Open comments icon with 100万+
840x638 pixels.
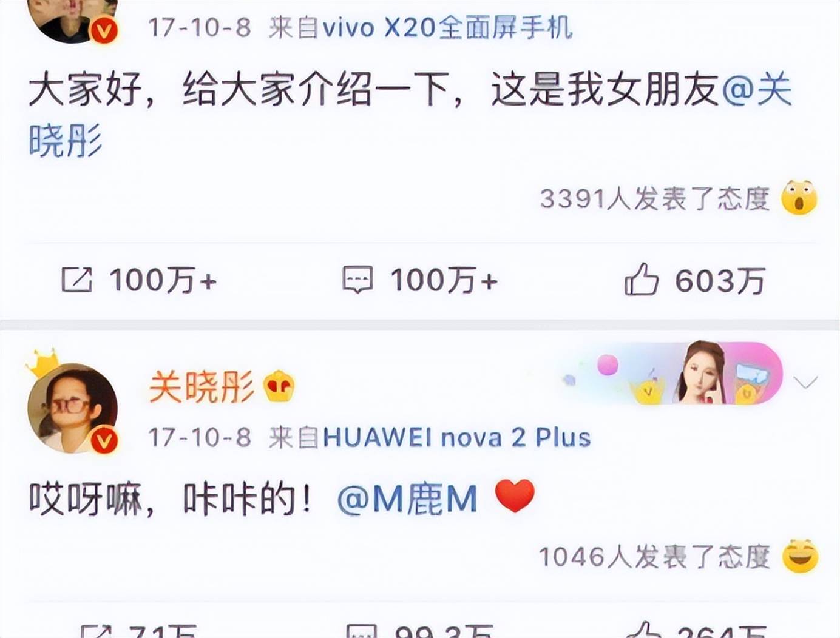pyautogui.click(x=358, y=280)
